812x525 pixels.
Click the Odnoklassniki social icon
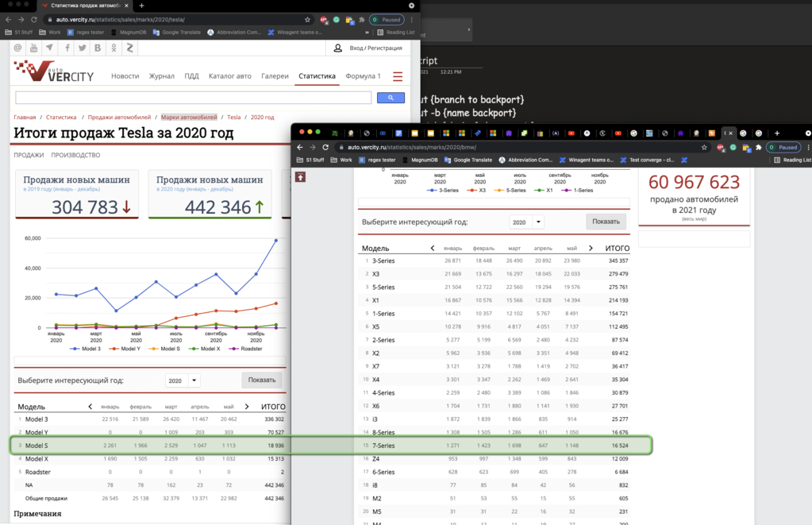click(114, 48)
